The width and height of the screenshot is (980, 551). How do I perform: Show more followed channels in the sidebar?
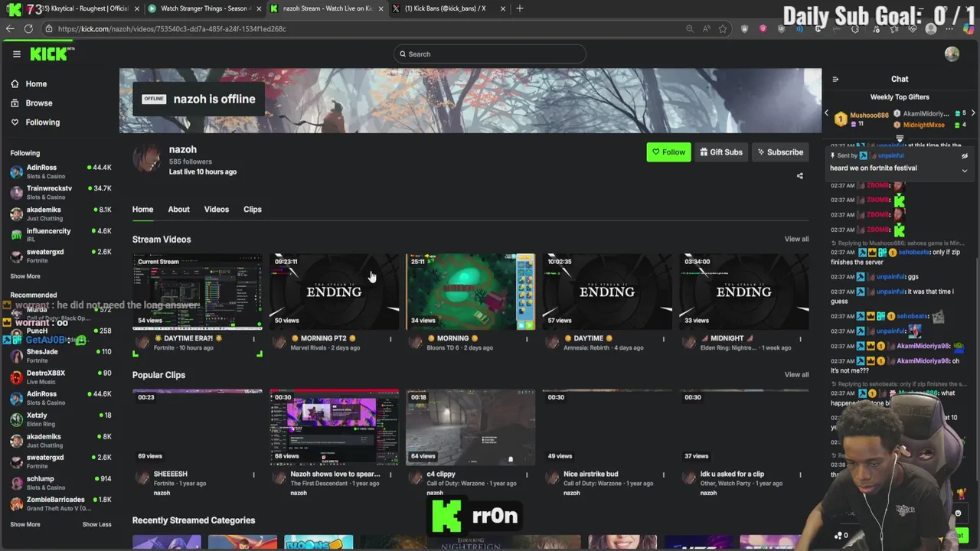[25, 276]
